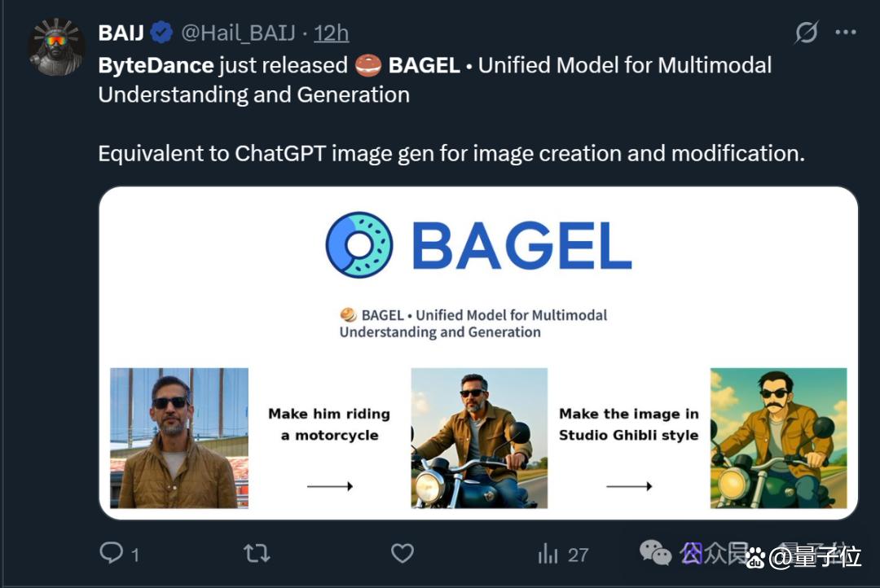Viewport: 880px width, 588px height.
Task: Click the bagel emoji in tweet text
Action: pyautogui.click(x=368, y=66)
